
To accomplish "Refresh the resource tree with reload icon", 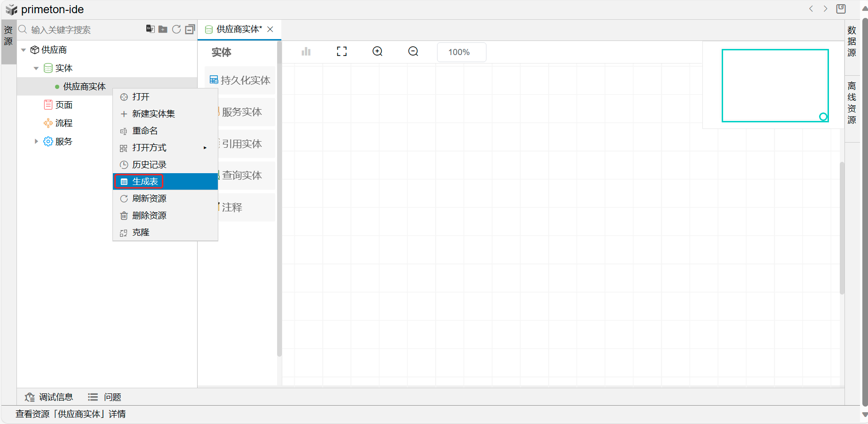I will tap(176, 29).
